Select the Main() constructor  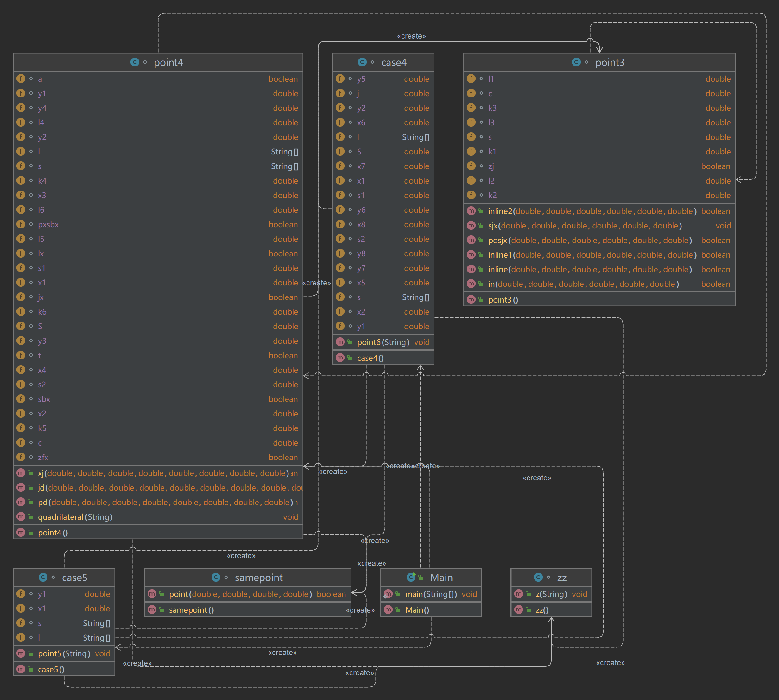click(x=431, y=609)
